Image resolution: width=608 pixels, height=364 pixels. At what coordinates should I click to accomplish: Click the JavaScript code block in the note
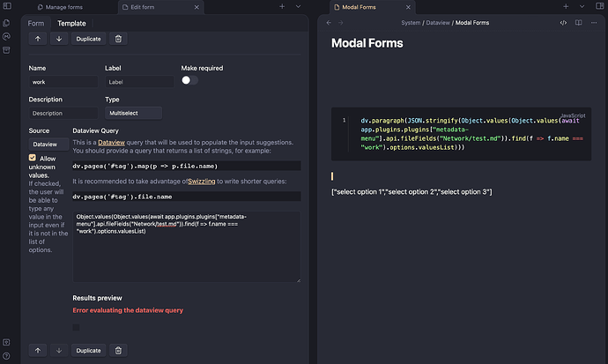click(x=461, y=134)
